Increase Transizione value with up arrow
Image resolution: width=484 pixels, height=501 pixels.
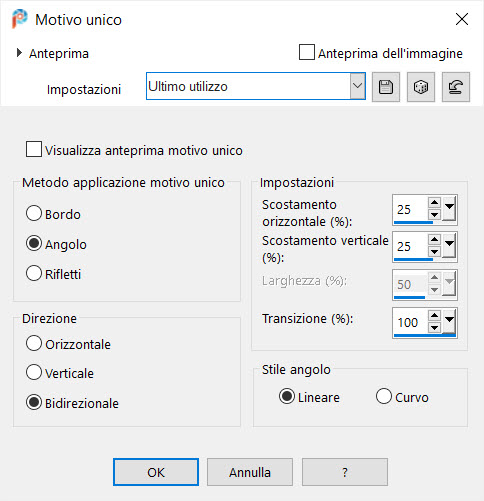pyautogui.click(x=434, y=315)
